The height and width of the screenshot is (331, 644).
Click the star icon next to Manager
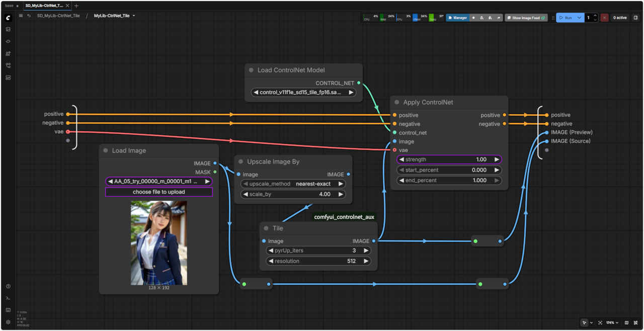(x=473, y=18)
